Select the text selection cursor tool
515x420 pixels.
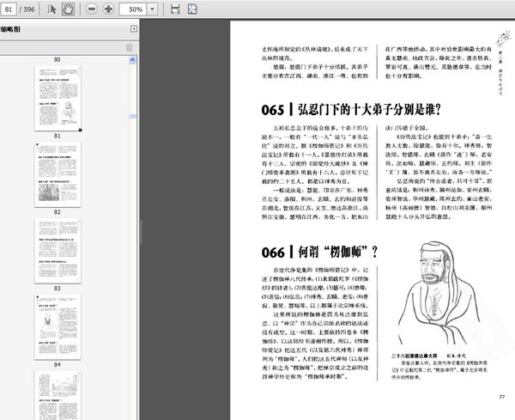coord(51,9)
